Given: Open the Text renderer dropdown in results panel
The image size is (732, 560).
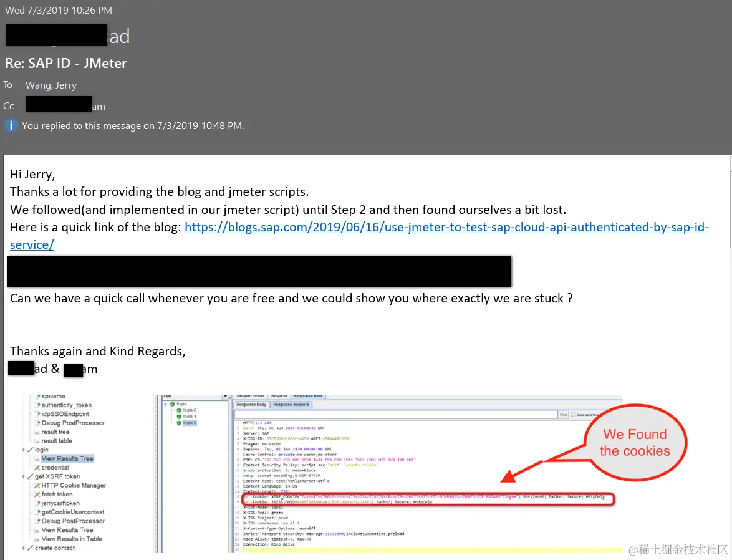Looking at the screenshot, I should [226, 396].
